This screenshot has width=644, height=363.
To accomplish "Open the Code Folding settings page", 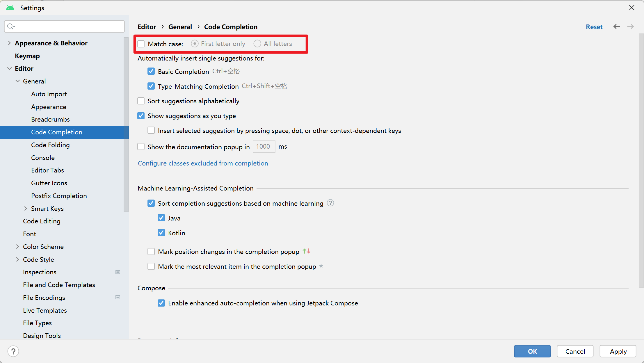I will 50,145.
